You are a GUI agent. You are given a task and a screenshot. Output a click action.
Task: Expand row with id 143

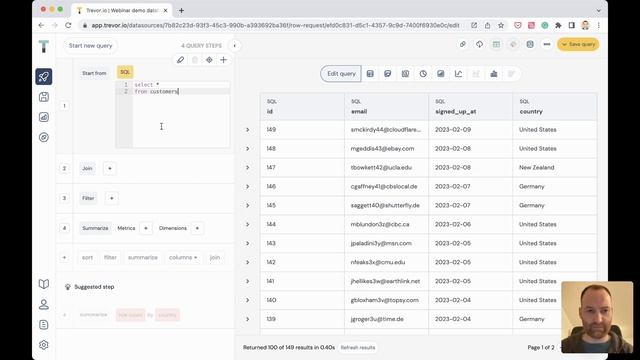click(247, 243)
